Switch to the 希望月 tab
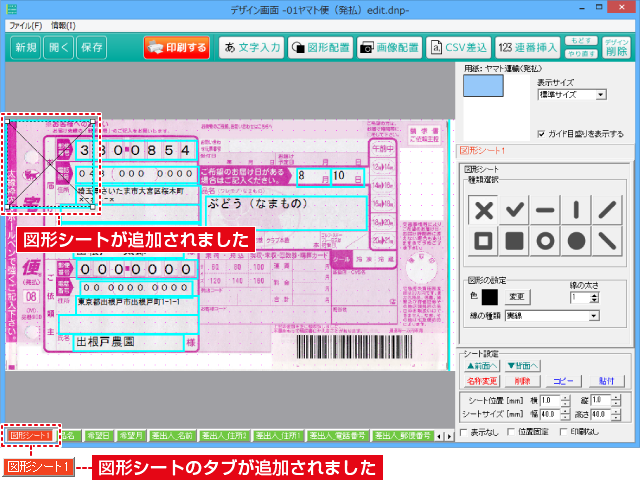Image resolution: width=640 pixels, height=480 pixels. click(x=130, y=436)
